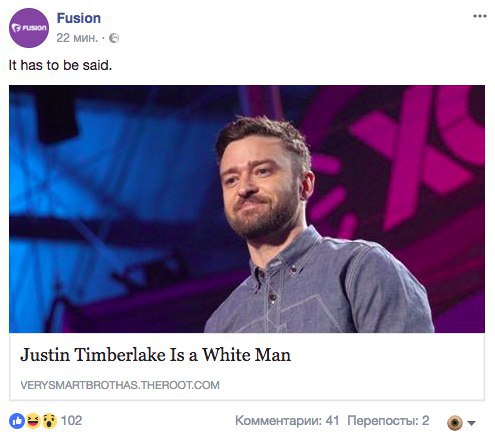Click the Fusion logo text inside avatar
Viewport: 495px width, 437px height.
(x=29, y=28)
